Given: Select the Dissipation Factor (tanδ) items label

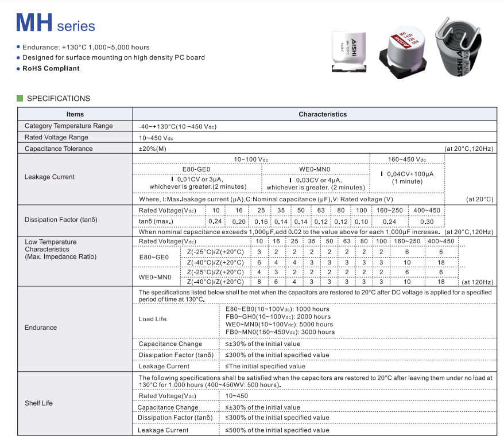Looking at the screenshot, I should (61, 220).
